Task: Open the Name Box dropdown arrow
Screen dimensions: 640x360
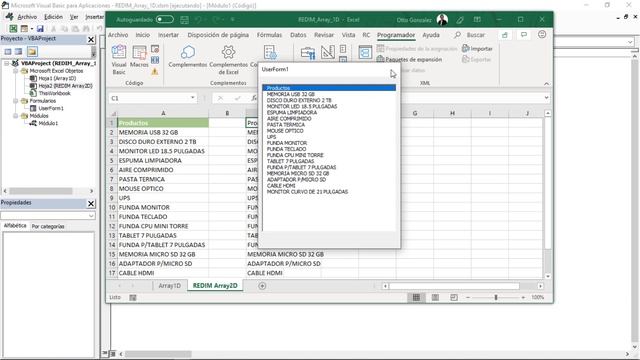Action: [x=192, y=98]
